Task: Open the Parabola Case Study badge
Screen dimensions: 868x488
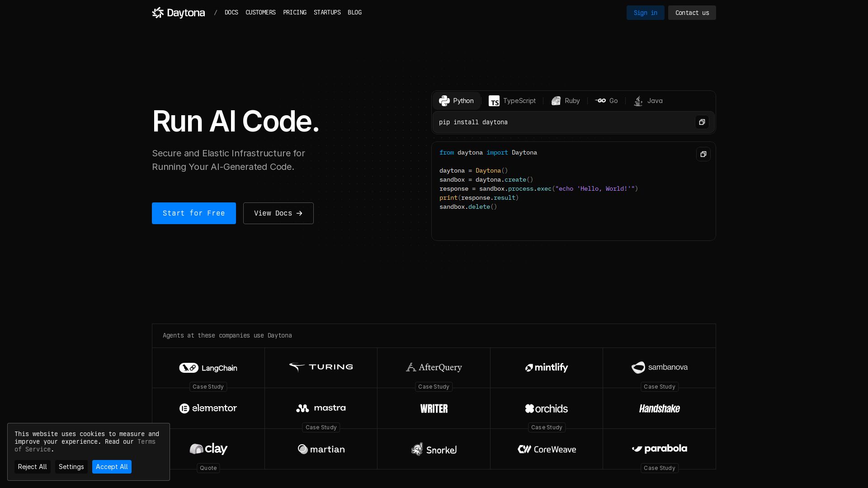Action: (659, 468)
